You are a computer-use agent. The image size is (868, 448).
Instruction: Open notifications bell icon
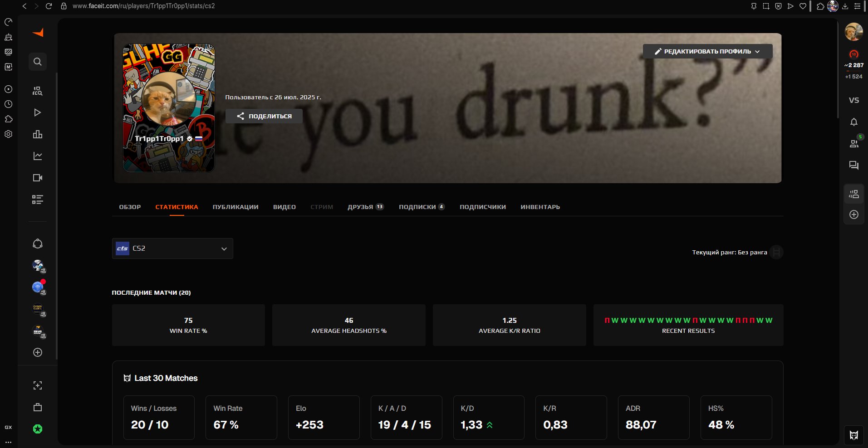(853, 122)
